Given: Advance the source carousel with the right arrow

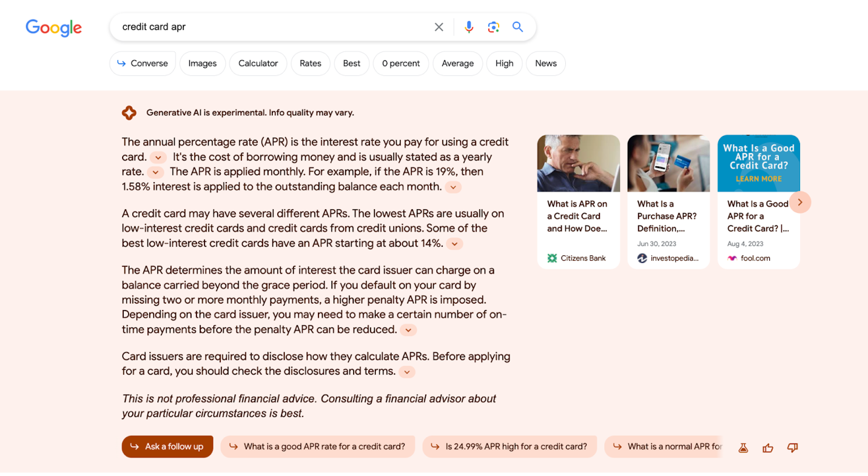Looking at the screenshot, I should [x=800, y=202].
